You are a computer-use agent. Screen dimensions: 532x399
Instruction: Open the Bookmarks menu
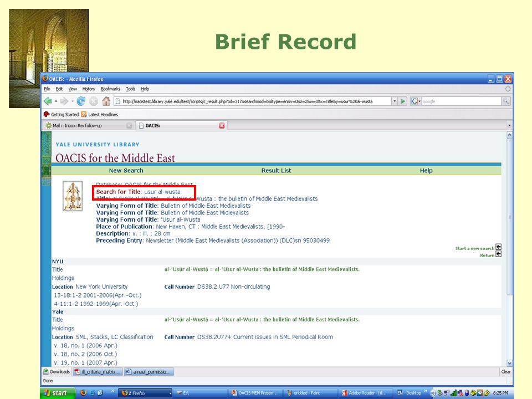tap(111, 89)
